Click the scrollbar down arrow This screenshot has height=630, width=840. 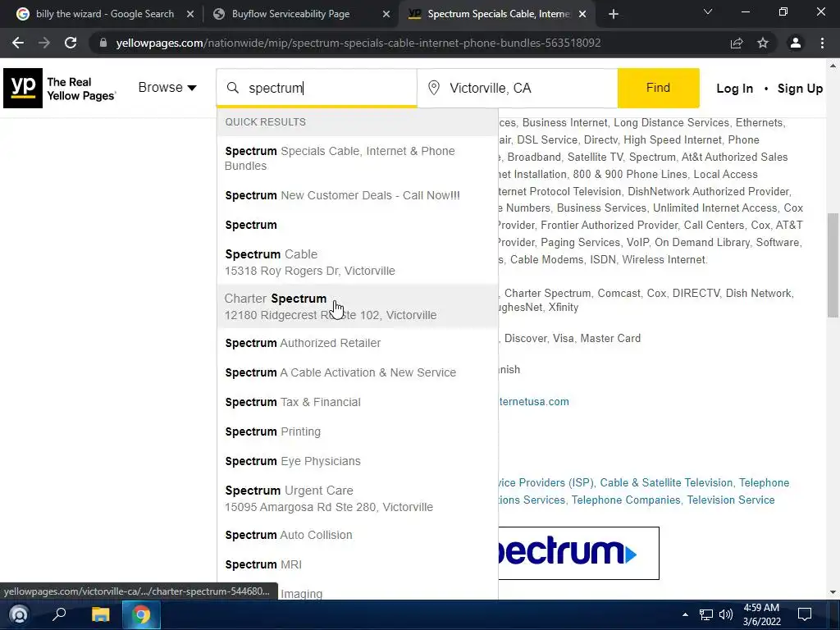click(x=833, y=592)
